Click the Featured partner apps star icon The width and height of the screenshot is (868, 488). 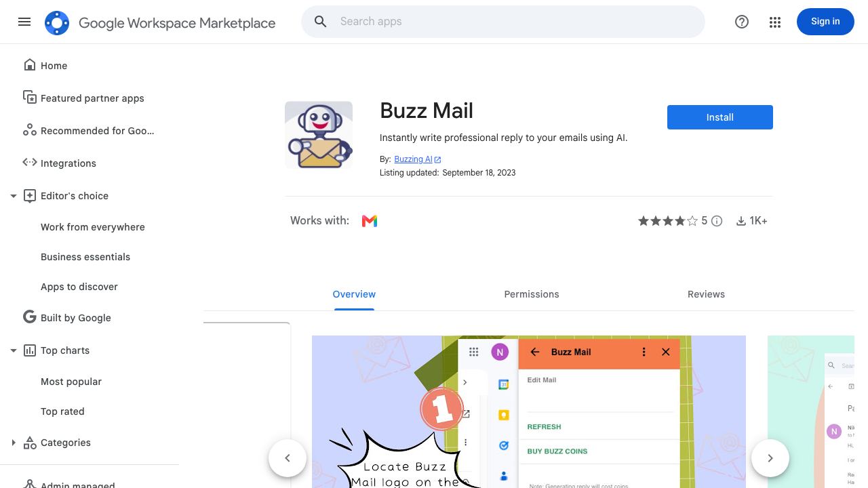29,98
